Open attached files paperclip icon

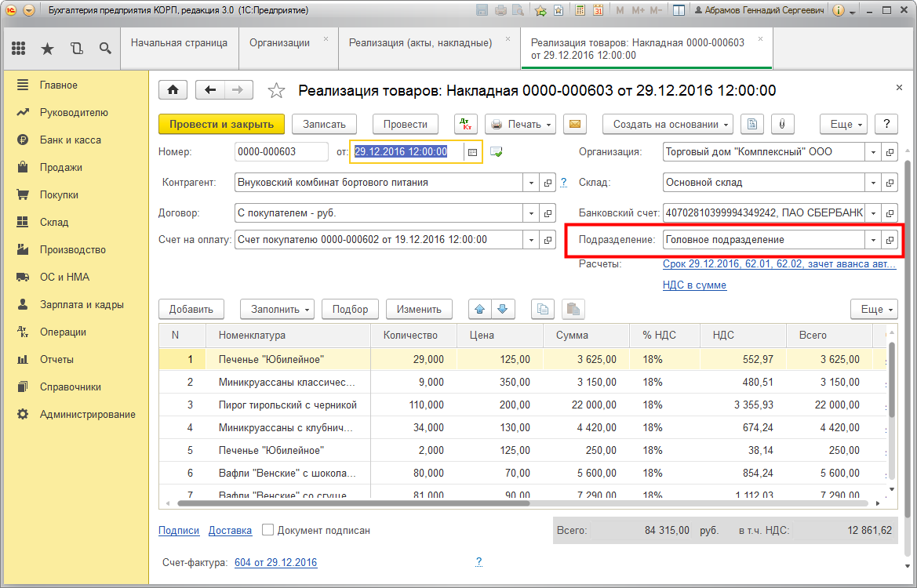coord(781,124)
